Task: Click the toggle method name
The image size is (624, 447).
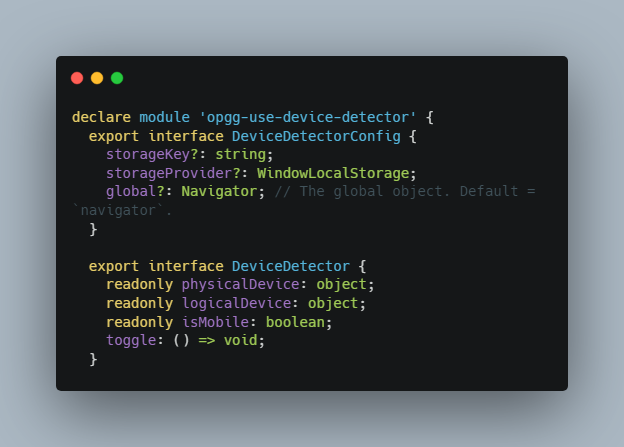Action: click(131, 341)
